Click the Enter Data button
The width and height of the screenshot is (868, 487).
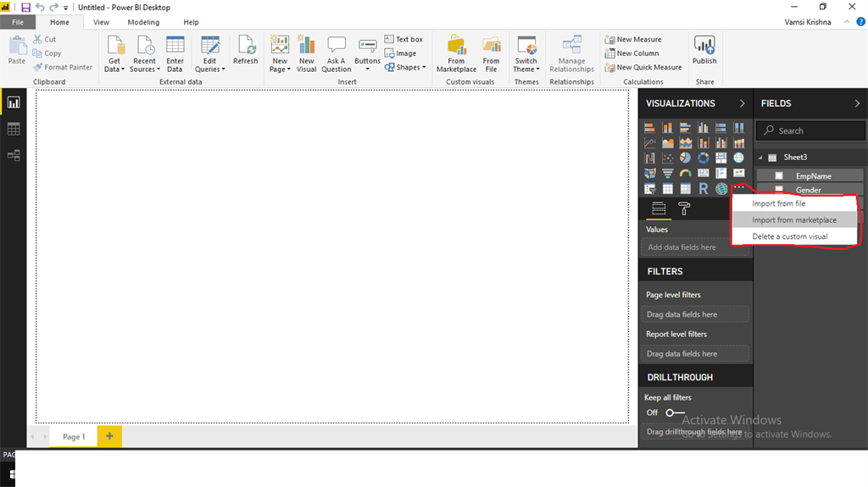pyautogui.click(x=175, y=53)
